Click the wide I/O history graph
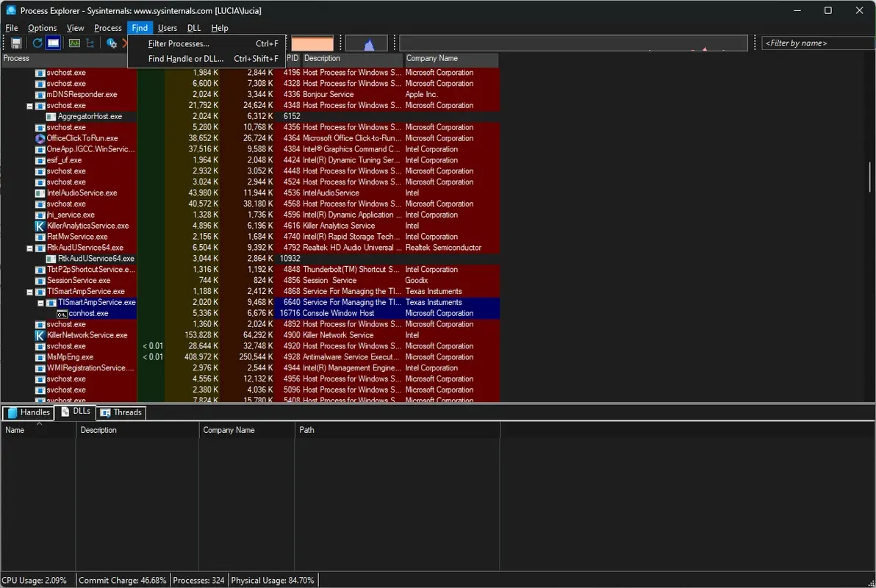 pyautogui.click(x=573, y=43)
